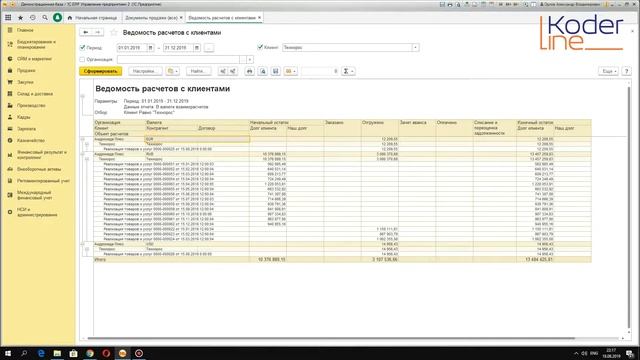Open Организация field dropdown arrow

click(x=250, y=60)
